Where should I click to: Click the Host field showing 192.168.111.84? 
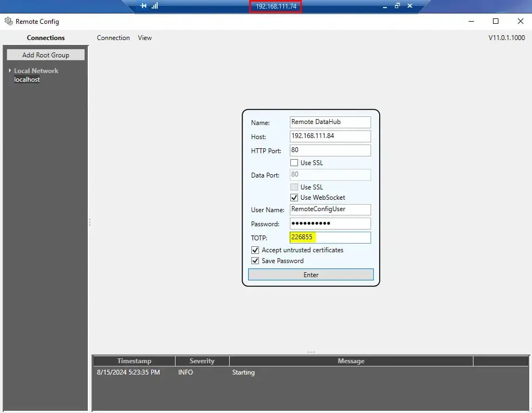[x=330, y=136]
